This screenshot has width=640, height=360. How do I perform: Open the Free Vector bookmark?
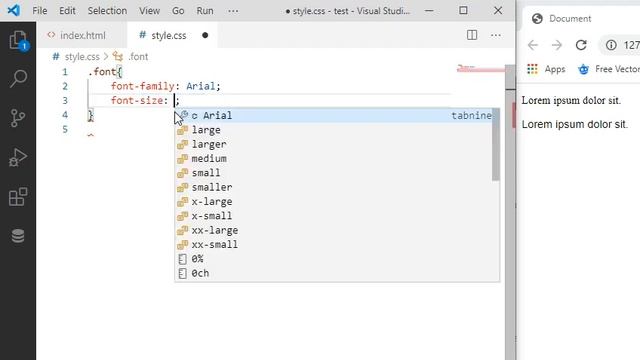[609, 69]
